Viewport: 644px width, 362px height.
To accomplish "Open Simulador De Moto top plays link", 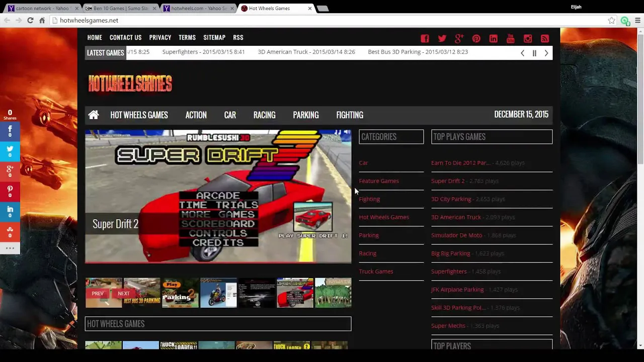I will pyautogui.click(x=456, y=235).
